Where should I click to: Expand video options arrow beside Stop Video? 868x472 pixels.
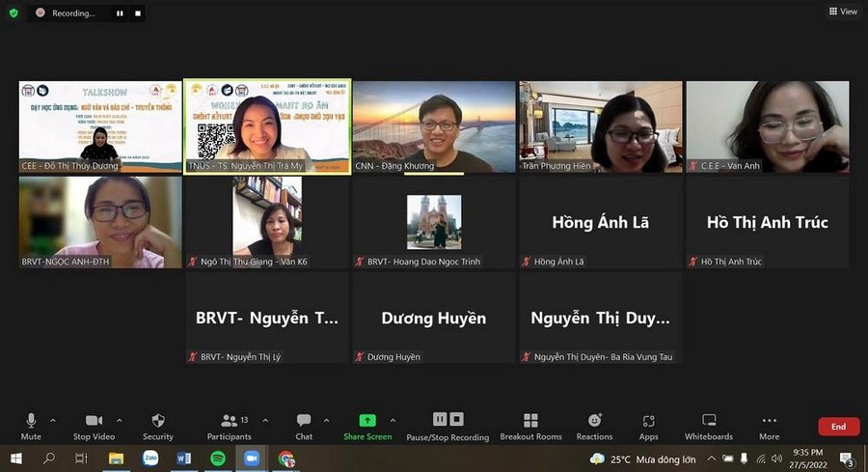122,420
